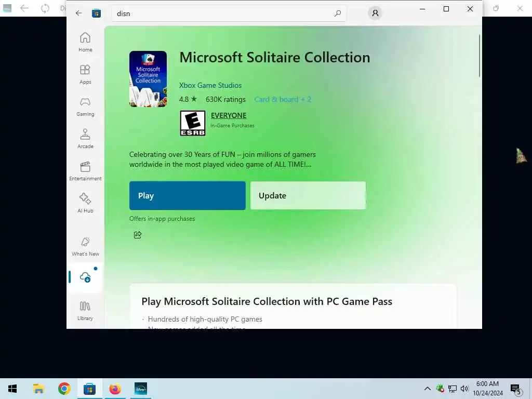This screenshot has width=532, height=399.
Task: Click the In-Game Purchases text
Action: point(232,126)
